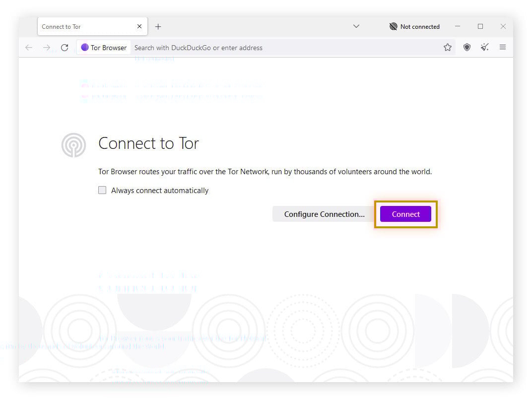Viewport: 532px width, 400px height.
Task: Select the Tor Browser onion badge in address bar
Action: click(x=85, y=47)
